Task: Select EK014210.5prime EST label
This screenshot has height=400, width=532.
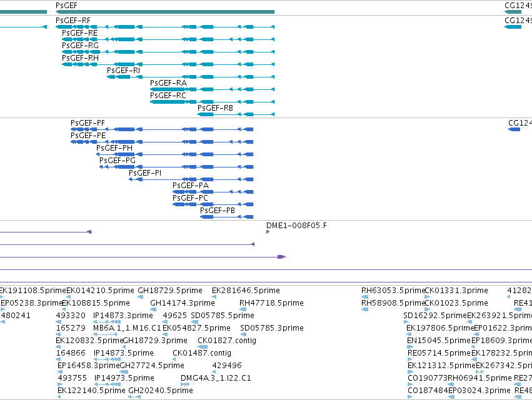Action: 101,291
